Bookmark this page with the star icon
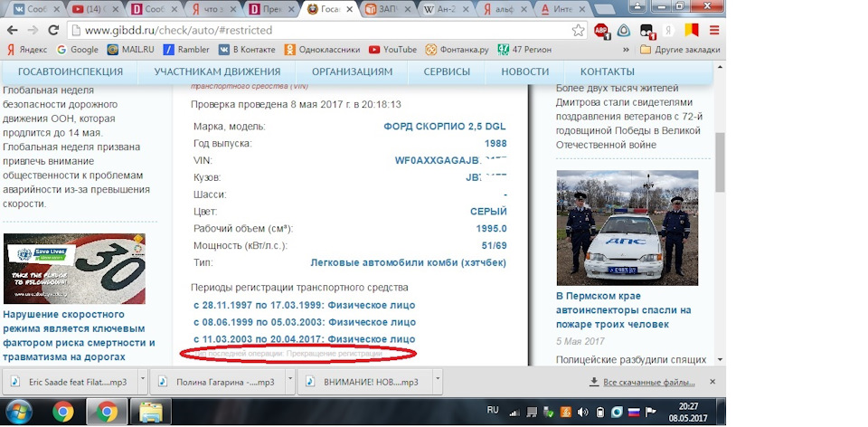Screen dimensions: 868x427 (579, 30)
